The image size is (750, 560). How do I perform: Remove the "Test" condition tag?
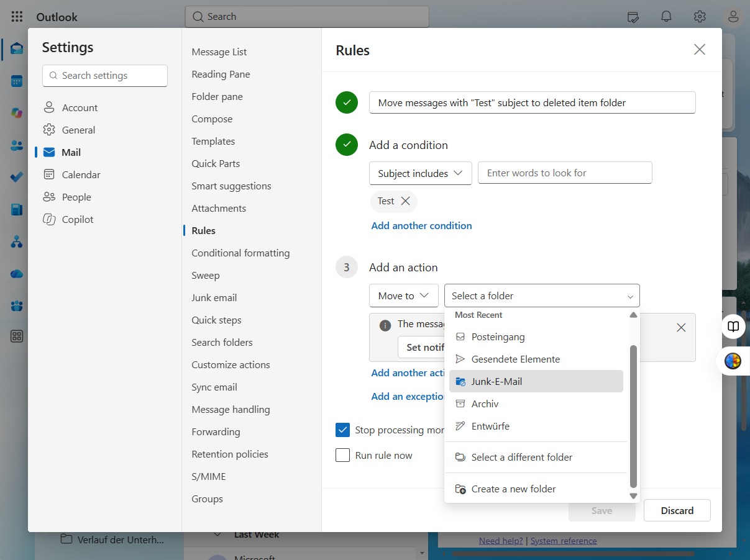click(406, 201)
